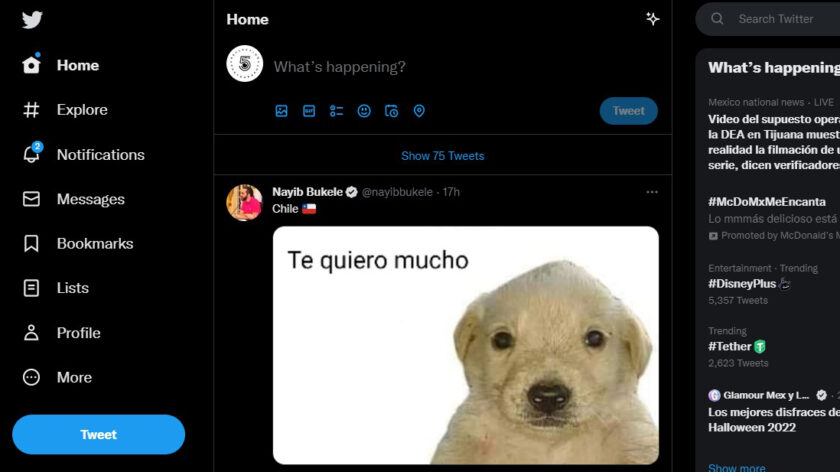Image resolution: width=840 pixels, height=472 pixels.
Task: Schedule tweet icon in composer
Action: tap(392, 111)
